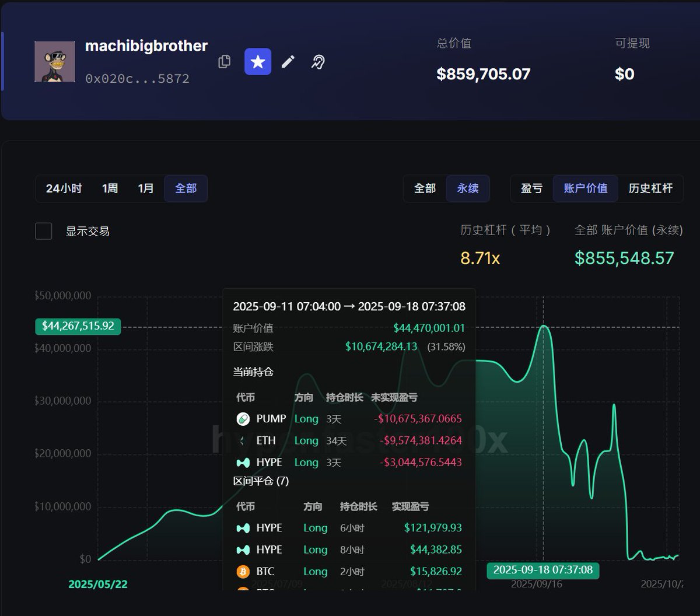
Task: Copy the wallet address icon
Action: tap(225, 62)
